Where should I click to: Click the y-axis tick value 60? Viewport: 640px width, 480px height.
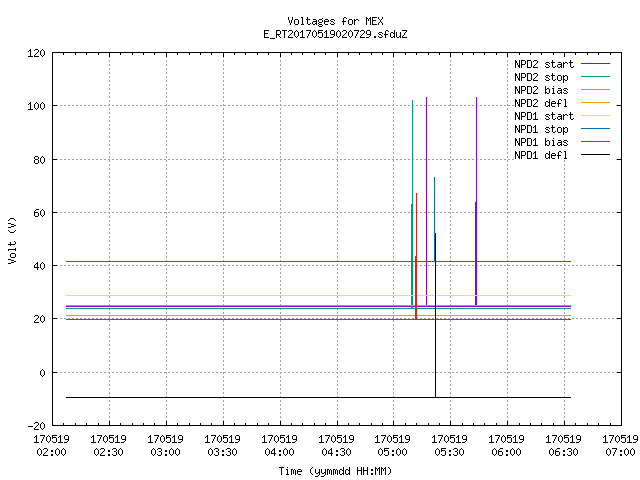click(x=39, y=213)
